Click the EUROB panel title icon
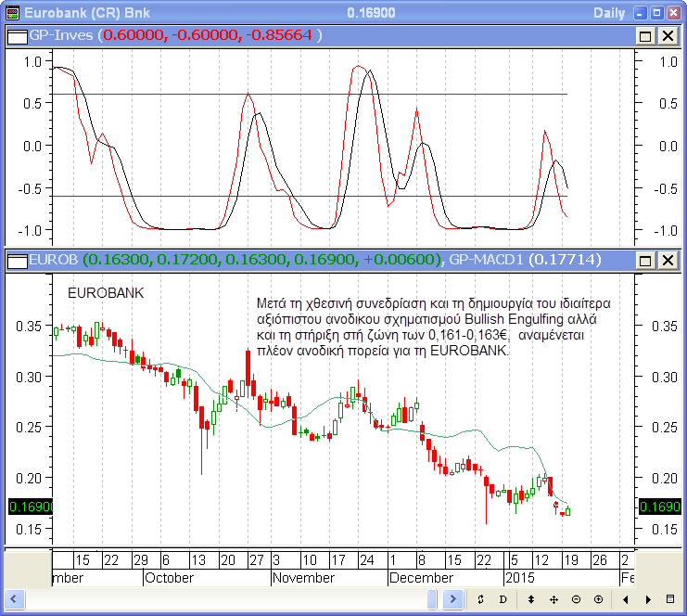Viewport: 687px width, 616px height. pos(18,262)
